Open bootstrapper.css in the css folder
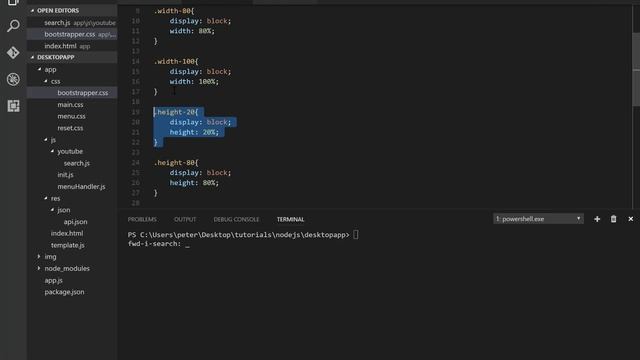The image size is (640, 360). click(x=72, y=93)
